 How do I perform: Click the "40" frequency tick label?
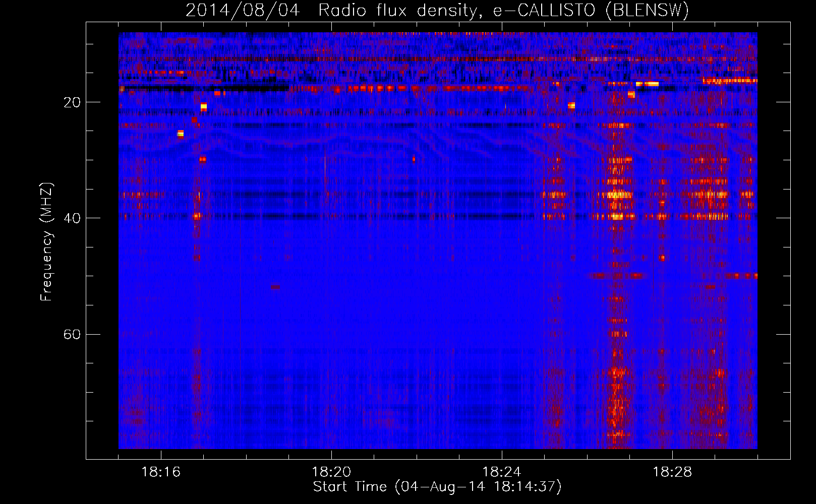click(72, 218)
